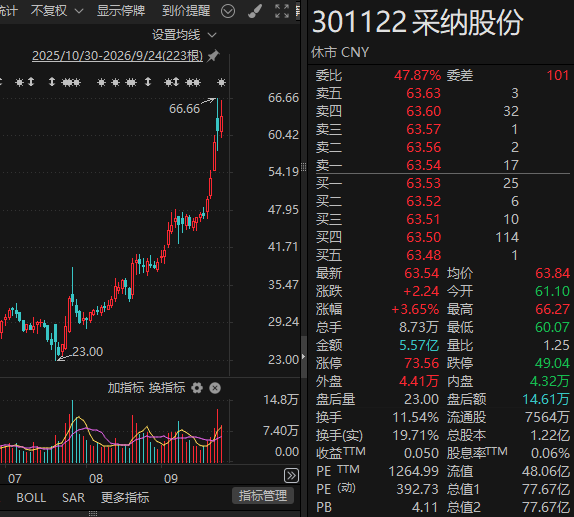The image size is (574, 517).
Task: Click 换手 value 11.54%
Action: click(x=415, y=417)
